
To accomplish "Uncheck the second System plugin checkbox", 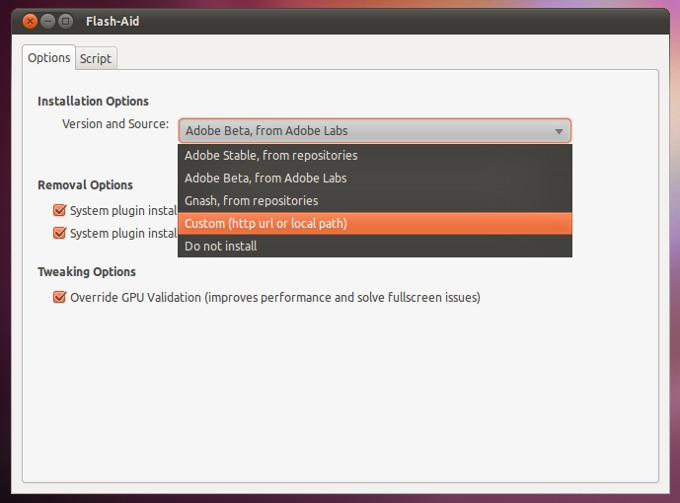I will click(60, 234).
